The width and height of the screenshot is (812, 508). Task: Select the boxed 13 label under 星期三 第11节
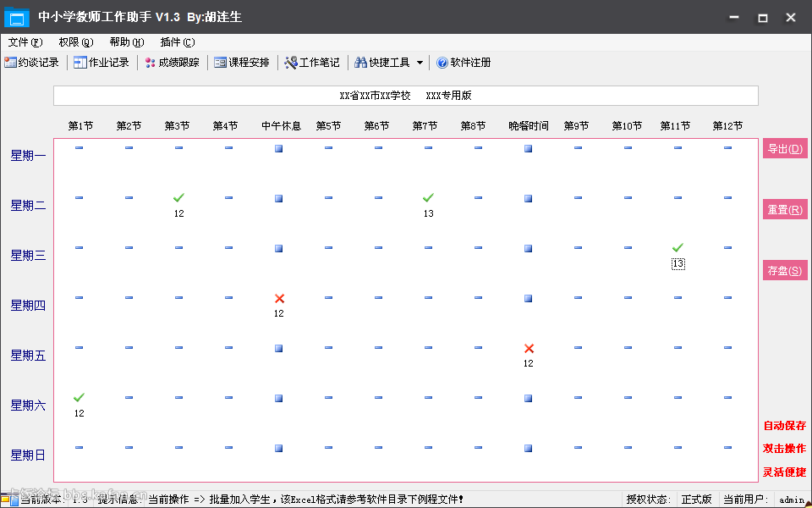pyautogui.click(x=678, y=263)
